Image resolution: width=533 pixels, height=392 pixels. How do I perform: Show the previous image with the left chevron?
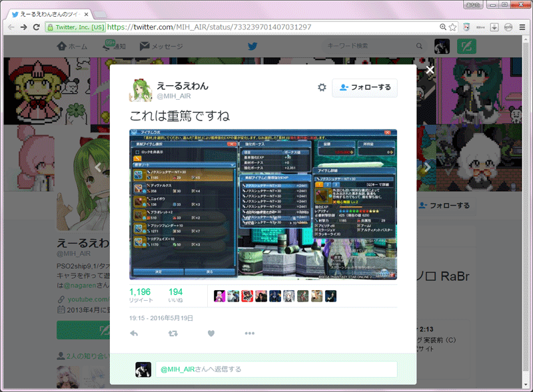pyautogui.click(x=98, y=167)
